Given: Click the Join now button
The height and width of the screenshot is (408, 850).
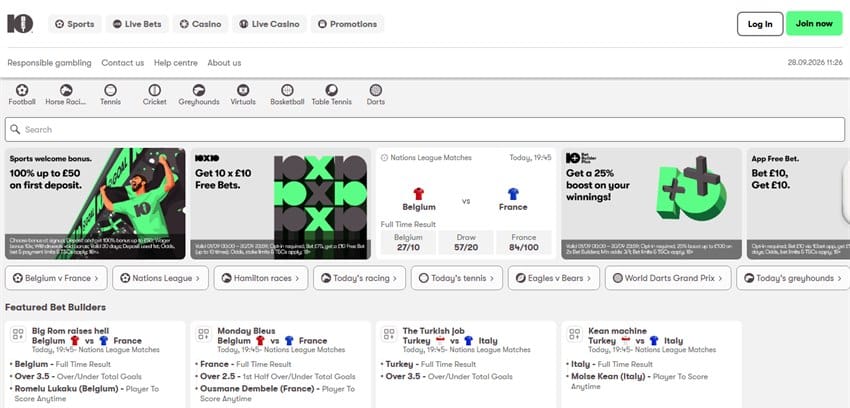Looking at the screenshot, I should (814, 24).
